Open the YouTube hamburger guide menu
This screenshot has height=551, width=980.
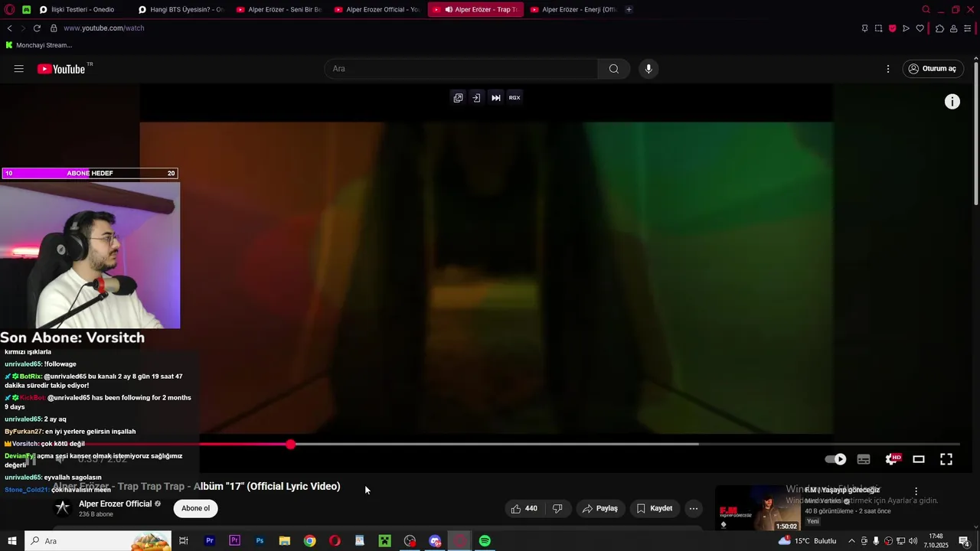click(18, 69)
